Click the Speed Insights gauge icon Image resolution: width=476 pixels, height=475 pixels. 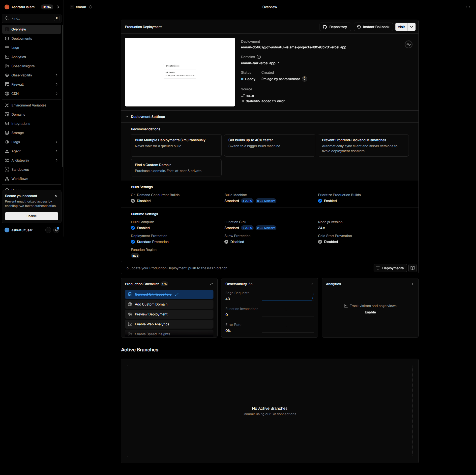tap(7, 66)
